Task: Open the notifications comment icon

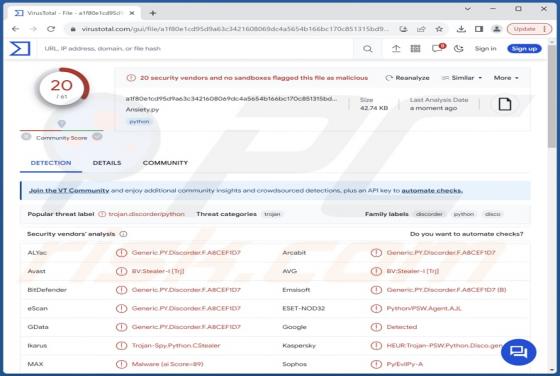Action: pos(438,49)
